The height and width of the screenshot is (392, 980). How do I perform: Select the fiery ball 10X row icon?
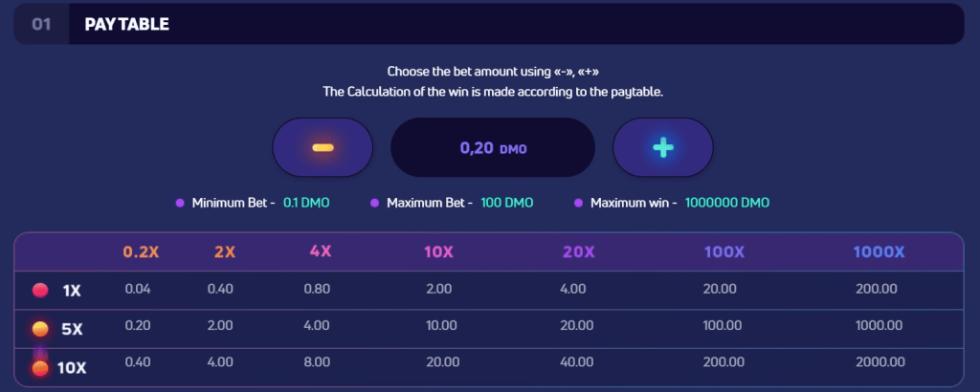point(40,366)
